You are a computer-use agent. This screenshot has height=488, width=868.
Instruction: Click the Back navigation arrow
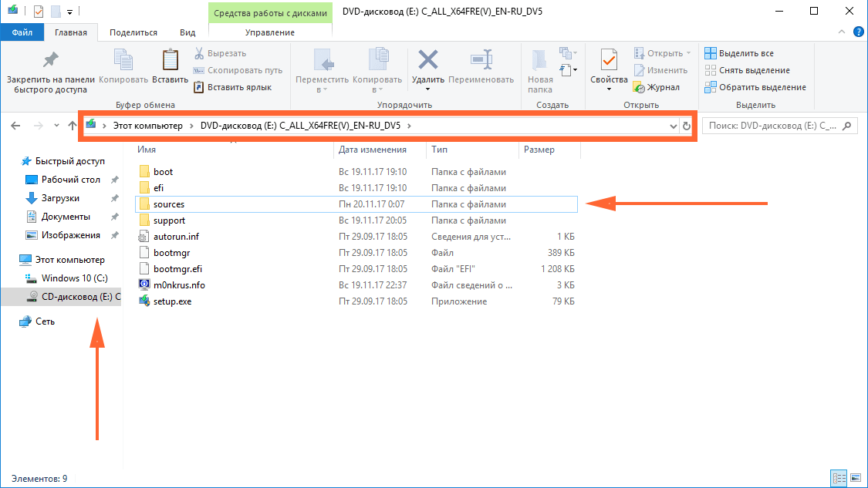tap(15, 126)
